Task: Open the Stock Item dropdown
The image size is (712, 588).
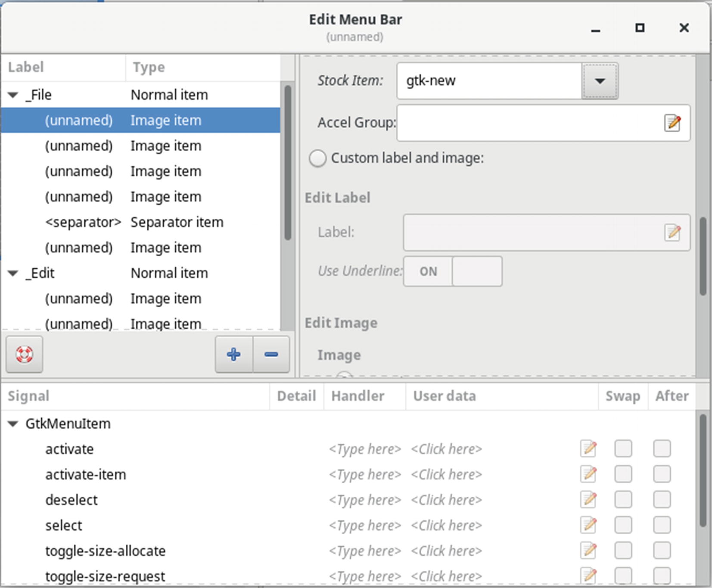Action: pos(600,81)
